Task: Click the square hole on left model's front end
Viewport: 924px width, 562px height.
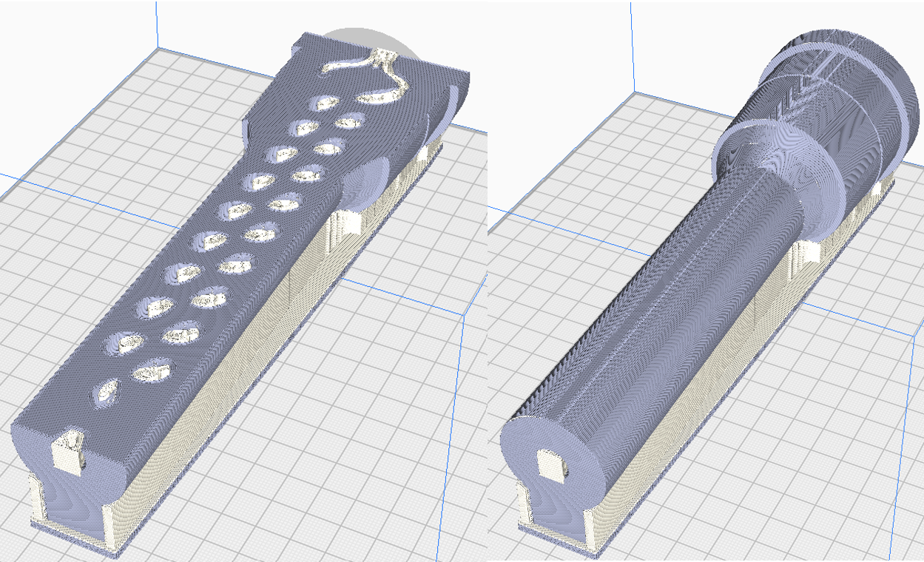Action: click(x=69, y=452)
